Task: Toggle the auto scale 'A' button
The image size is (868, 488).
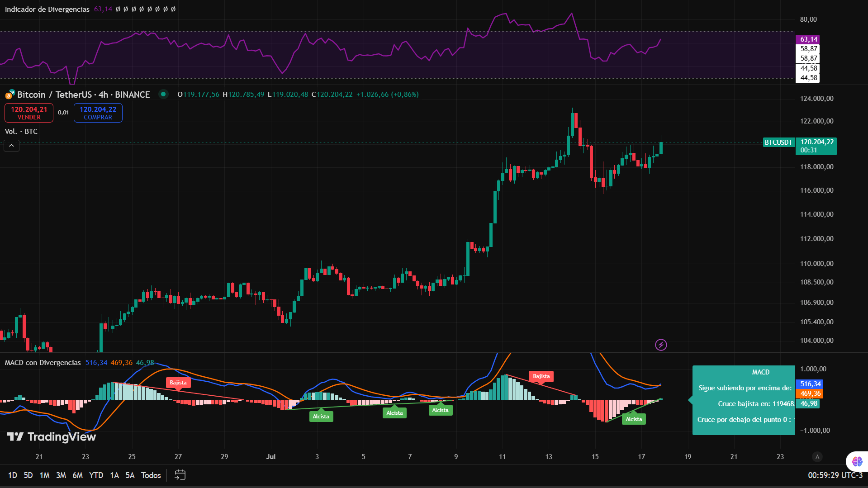Action: pyautogui.click(x=817, y=457)
